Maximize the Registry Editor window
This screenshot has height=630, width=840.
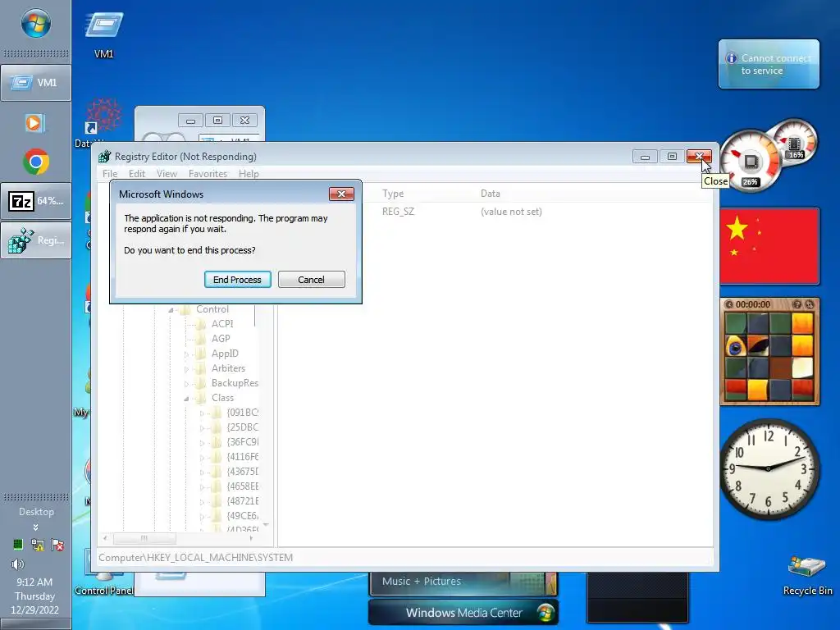pos(672,157)
